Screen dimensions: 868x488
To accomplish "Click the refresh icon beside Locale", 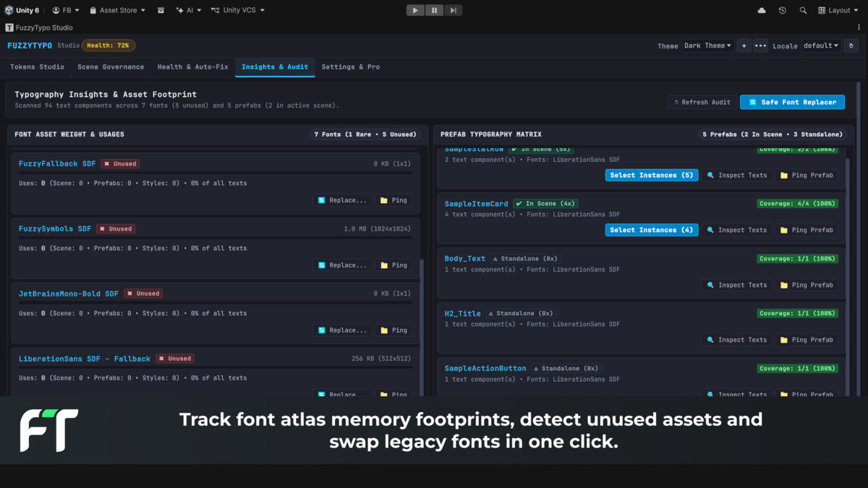I will tap(851, 46).
